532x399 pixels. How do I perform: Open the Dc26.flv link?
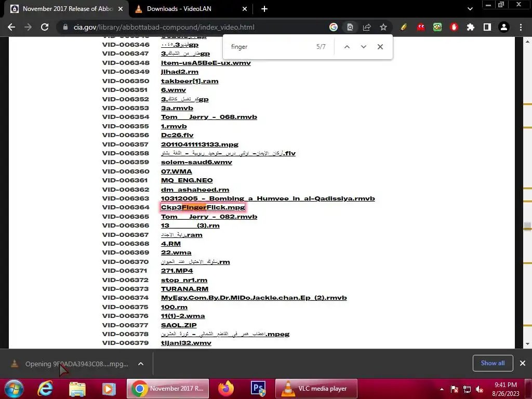[177, 135]
